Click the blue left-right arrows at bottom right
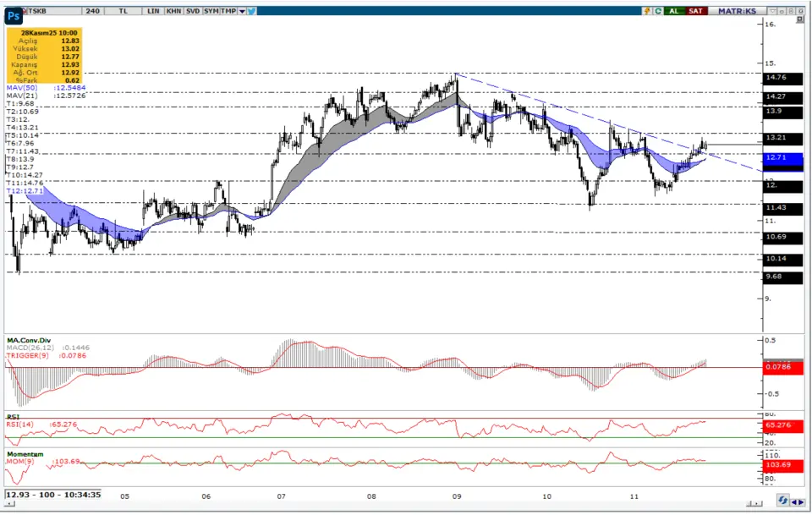 (x=797, y=500)
